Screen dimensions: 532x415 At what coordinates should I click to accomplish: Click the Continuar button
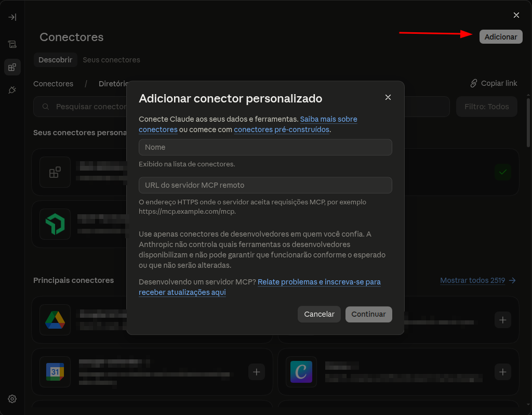[368, 314]
